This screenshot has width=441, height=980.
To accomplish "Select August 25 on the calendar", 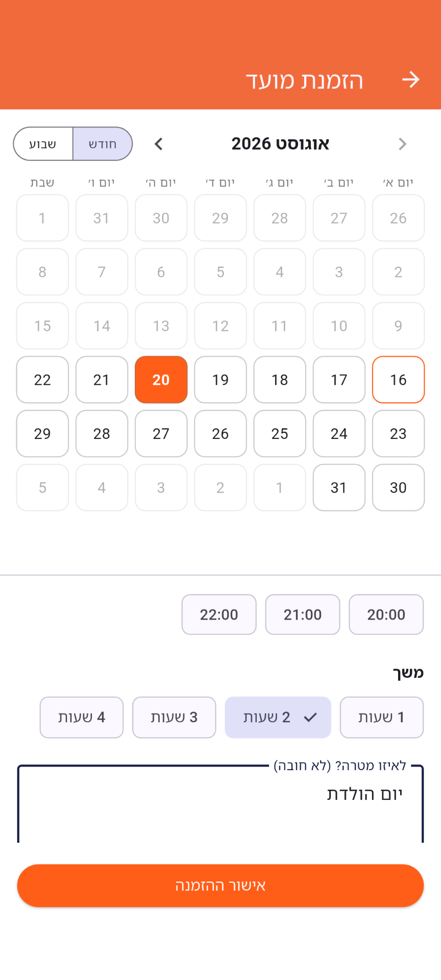I will [x=280, y=434].
